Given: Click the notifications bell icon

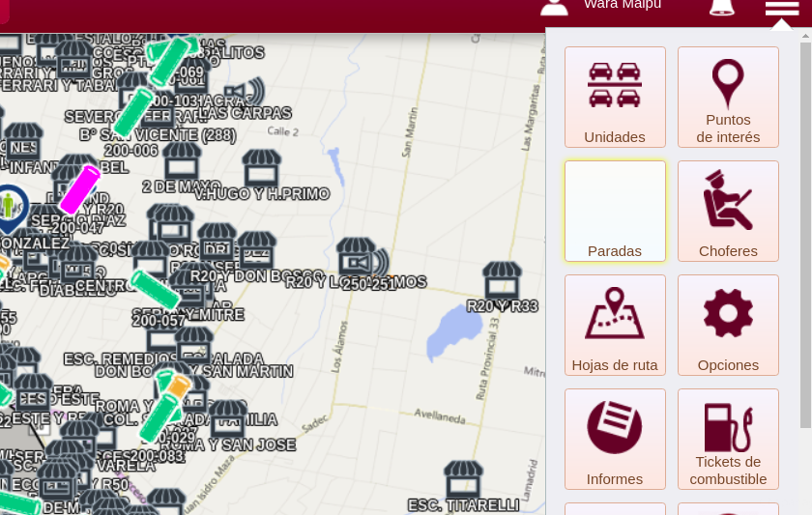Looking at the screenshot, I should point(721,7).
